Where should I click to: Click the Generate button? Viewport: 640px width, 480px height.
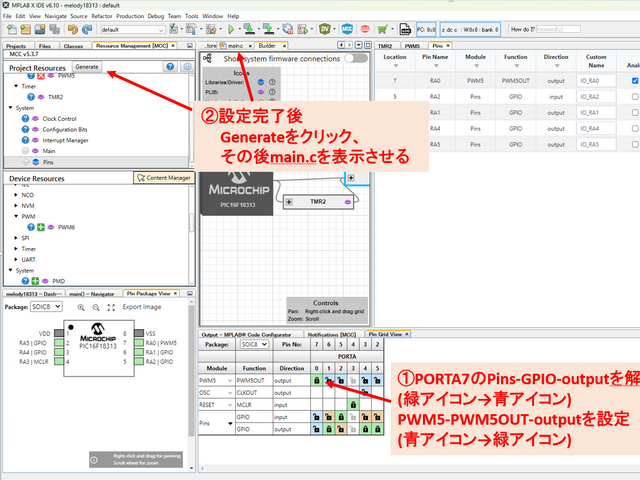pos(87,67)
